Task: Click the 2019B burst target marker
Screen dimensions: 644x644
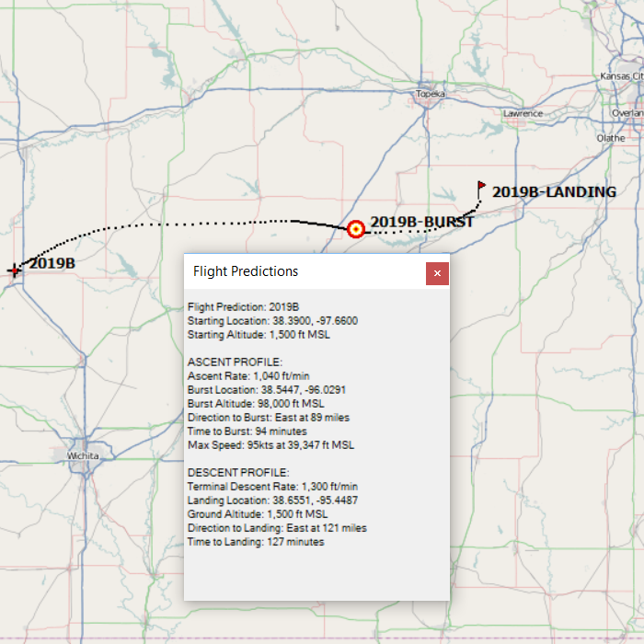Action: [x=356, y=229]
